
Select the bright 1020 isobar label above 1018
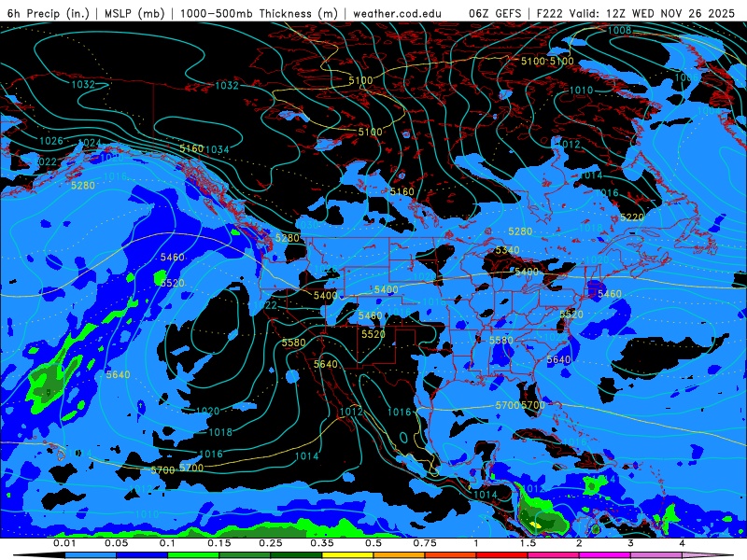tap(207, 411)
